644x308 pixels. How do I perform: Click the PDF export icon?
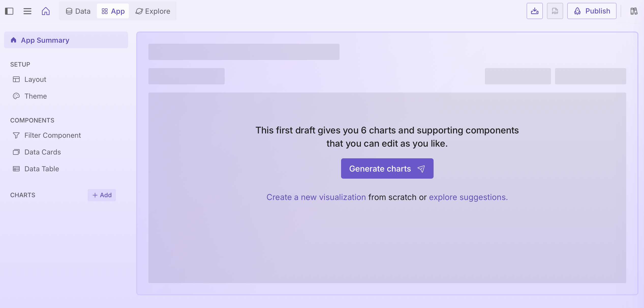click(x=555, y=11)
